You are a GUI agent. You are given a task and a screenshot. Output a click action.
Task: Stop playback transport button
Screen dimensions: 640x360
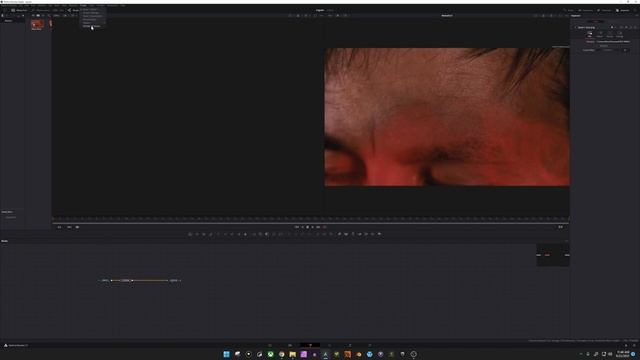coord(307,227)
